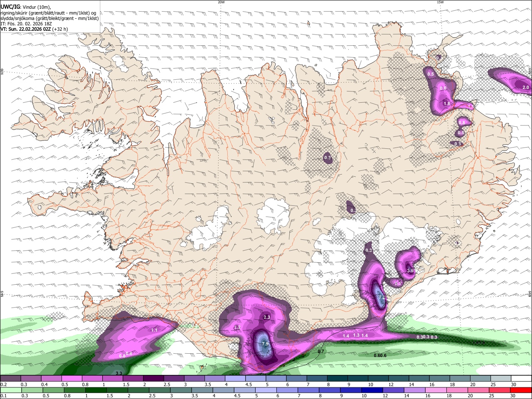Click the UWC/IG title text
The height and width of the screenshot is (399, 532).
coord(10,7)
